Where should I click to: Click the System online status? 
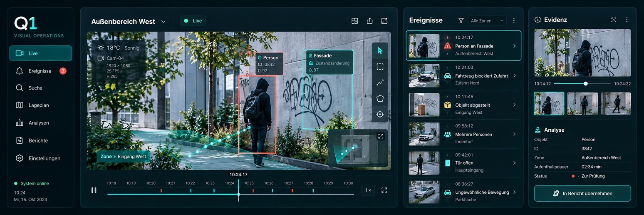click(32, 183)
